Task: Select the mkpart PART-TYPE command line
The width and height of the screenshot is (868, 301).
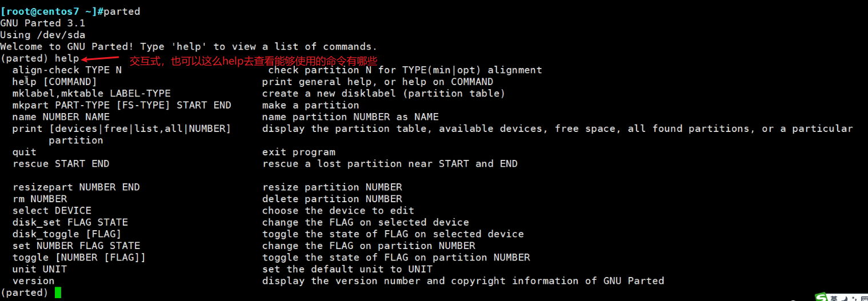Action: (x=122, y=105)
